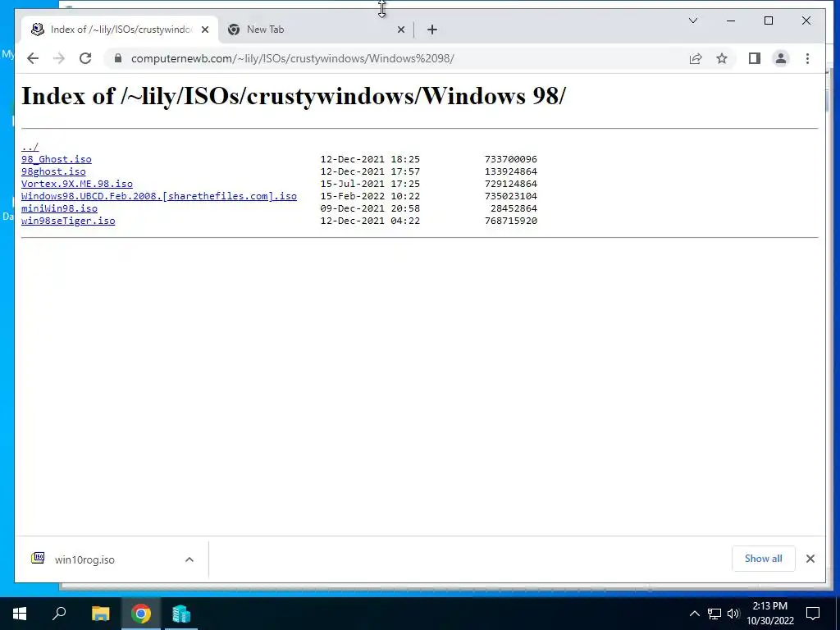Expand win10rog.iso download options chevron
This screenshot has height=630, width=840.
(x=189, y=559)
